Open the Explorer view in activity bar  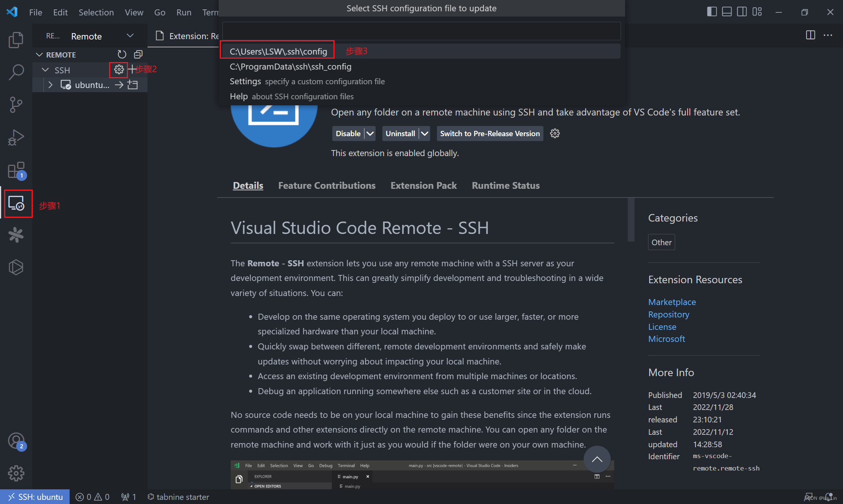(x=16, y=40)
